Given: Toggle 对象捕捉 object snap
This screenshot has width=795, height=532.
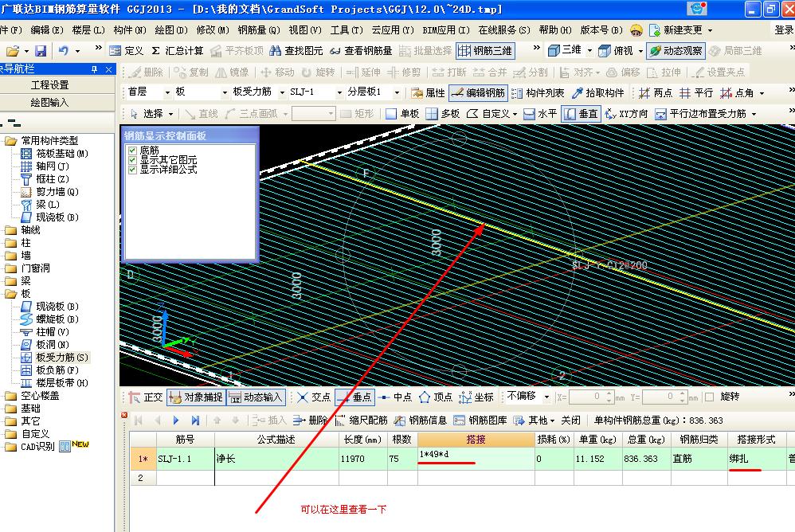Looking at the screenshot, I should pos(196,397).
